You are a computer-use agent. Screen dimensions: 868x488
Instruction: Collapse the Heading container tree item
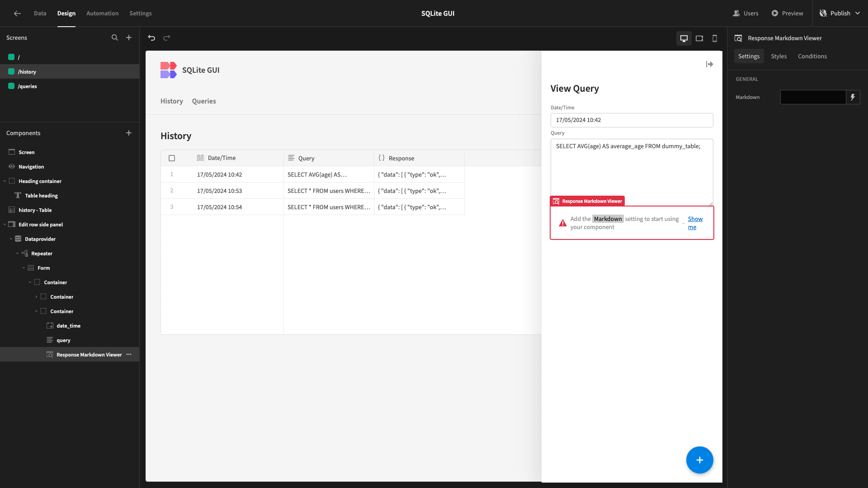pyautogui.click(x=5, y=181)
